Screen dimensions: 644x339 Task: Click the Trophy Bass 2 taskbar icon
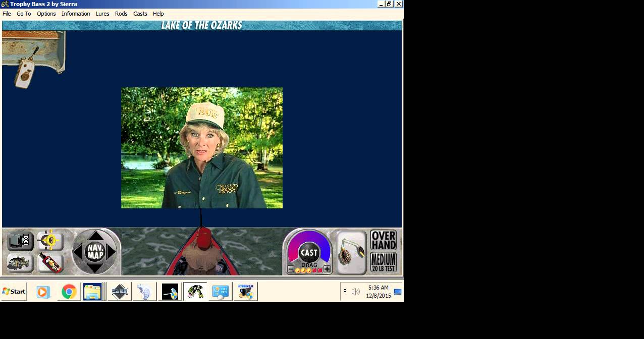click(195, 292)
